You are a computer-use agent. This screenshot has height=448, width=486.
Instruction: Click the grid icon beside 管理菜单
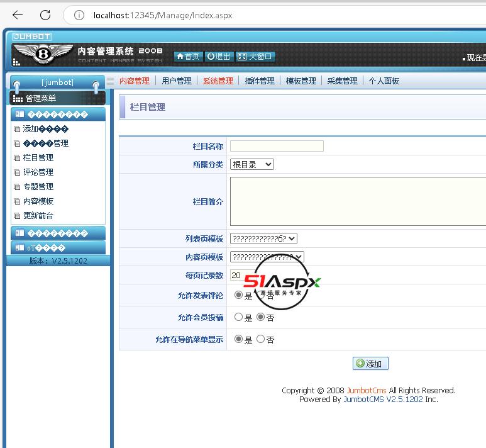tap(18, 99)
